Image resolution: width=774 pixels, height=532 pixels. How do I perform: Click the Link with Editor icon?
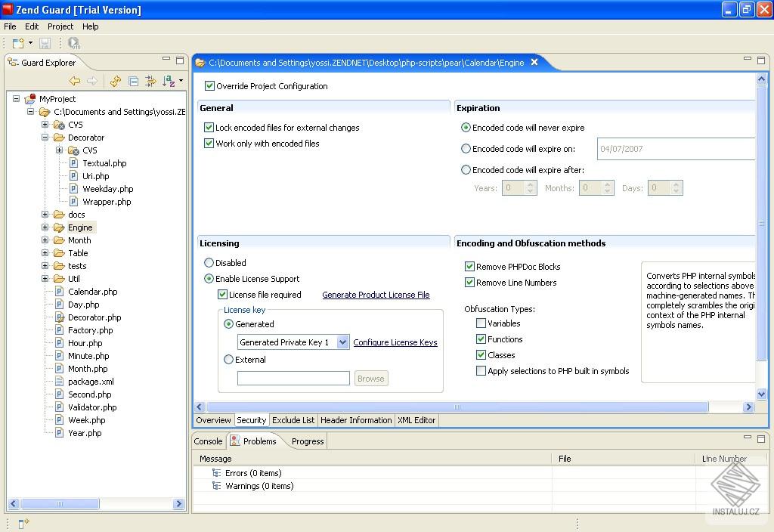pos(151,81)
